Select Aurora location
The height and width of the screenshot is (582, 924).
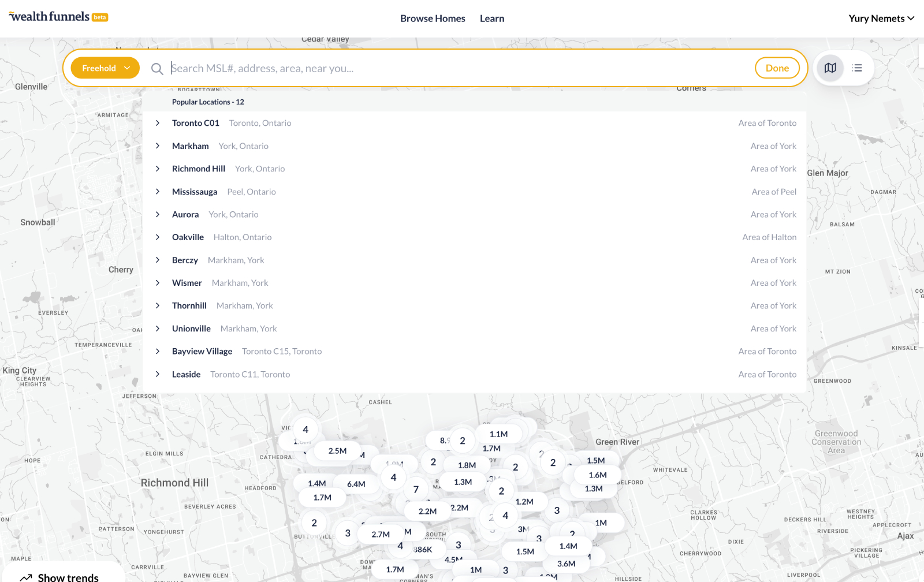point(475,214)
